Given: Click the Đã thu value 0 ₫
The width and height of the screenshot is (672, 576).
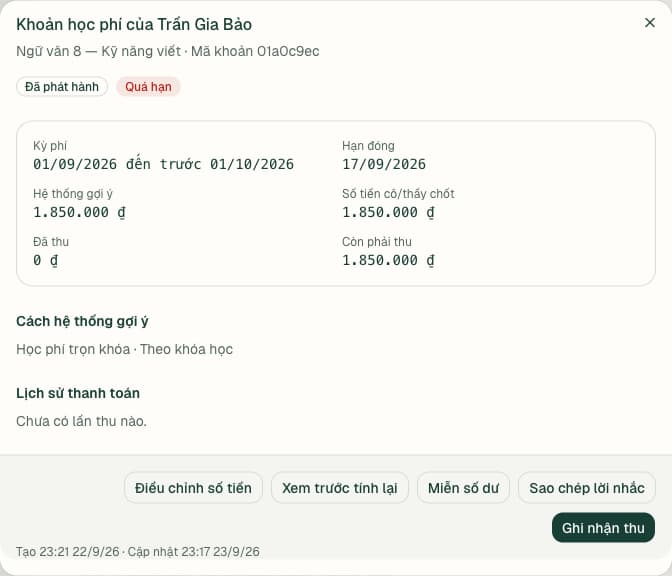Looking at the screenshot, I should [45, 260].
